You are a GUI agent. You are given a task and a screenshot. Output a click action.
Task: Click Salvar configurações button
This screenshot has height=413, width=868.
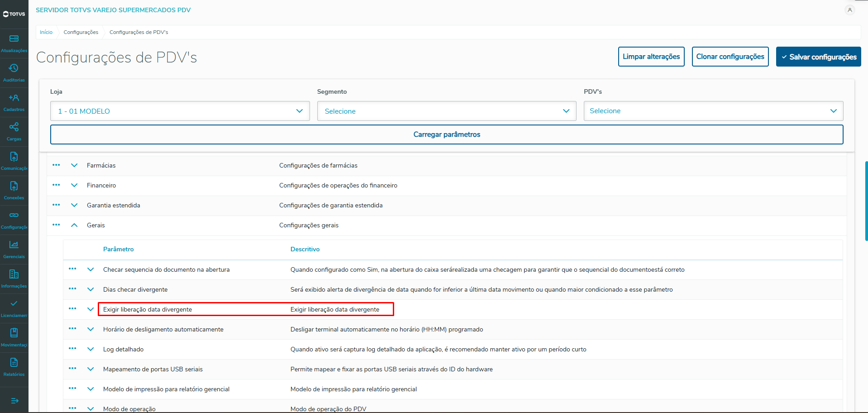point(819,57)
